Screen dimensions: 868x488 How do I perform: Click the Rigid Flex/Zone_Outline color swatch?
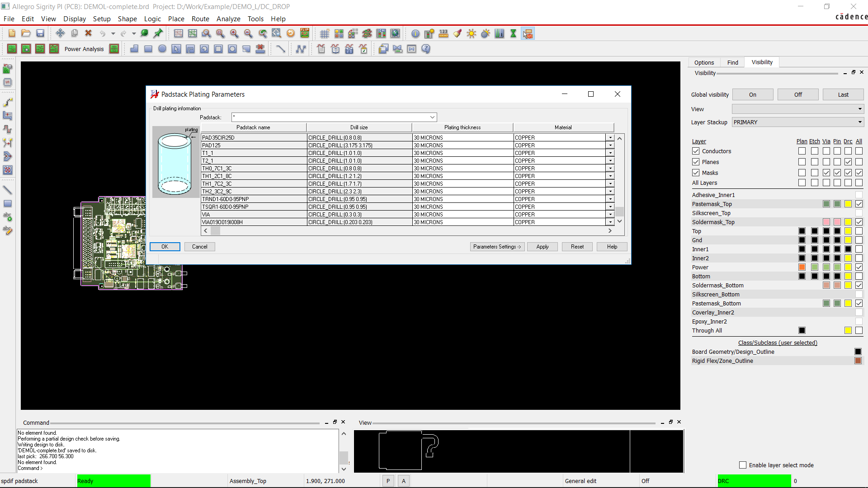858,361
